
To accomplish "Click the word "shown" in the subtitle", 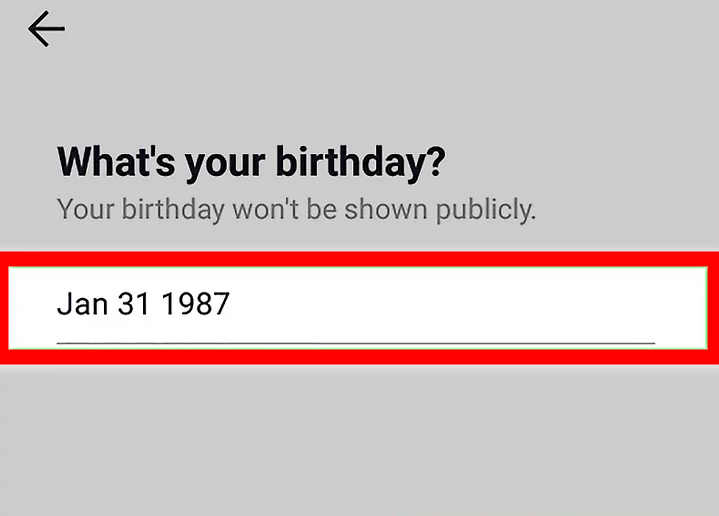I will pyautogui.click(x=385, y=211).
